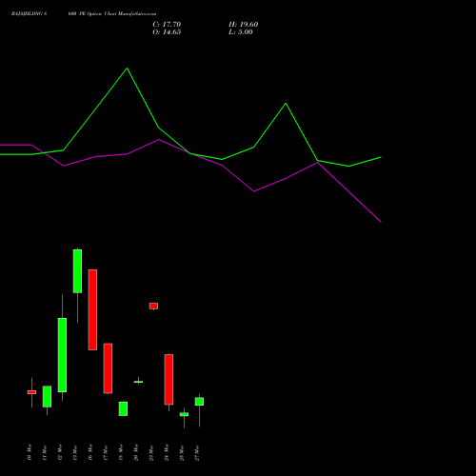Select the 25 Mar date label
Viewport: 476px width, 476px height.
[x=182, y=452]
